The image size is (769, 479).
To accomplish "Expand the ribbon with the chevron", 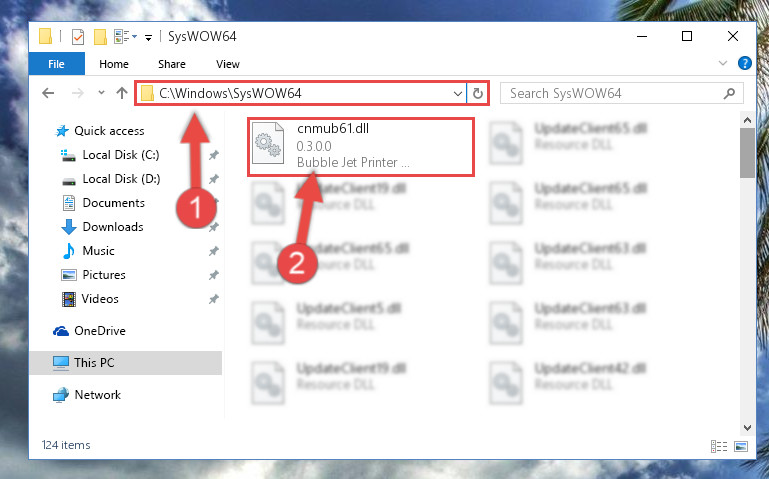I will click(722, 63).
